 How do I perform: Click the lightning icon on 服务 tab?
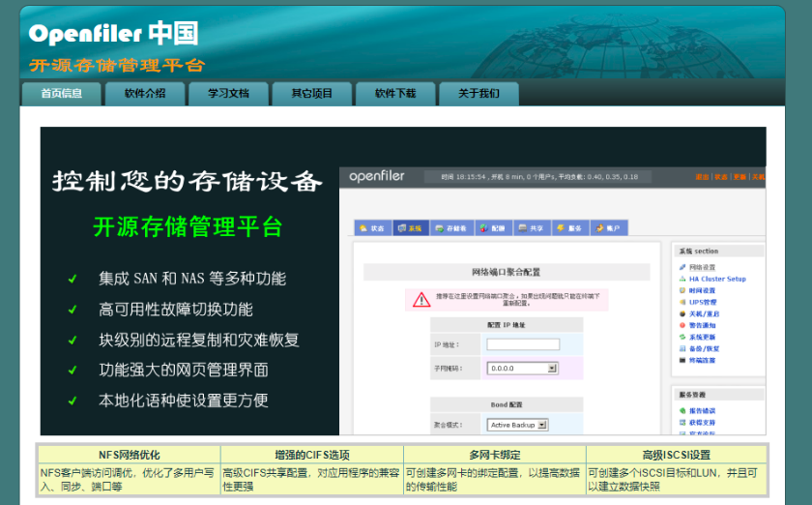point(561,228)
